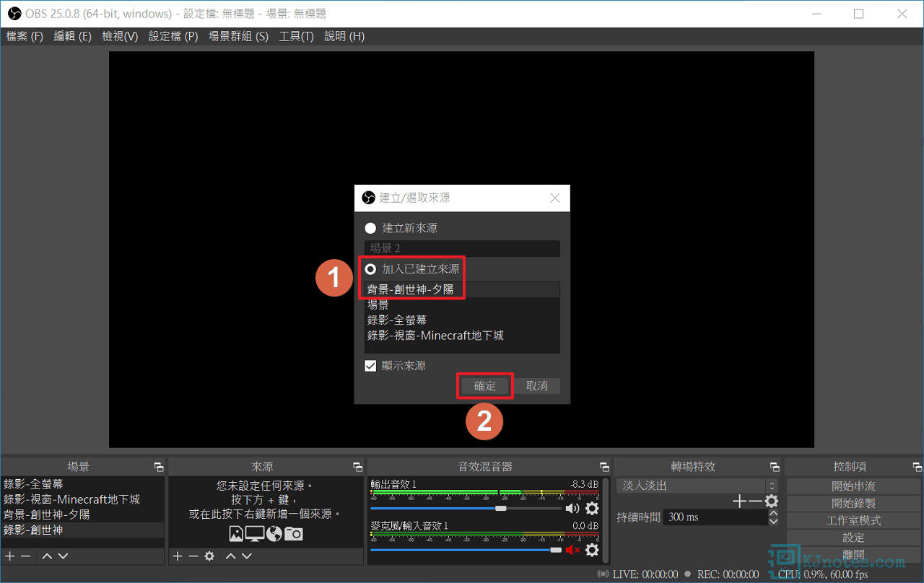Move scene down with 場景 down arrow

click(x=63, y=556)
